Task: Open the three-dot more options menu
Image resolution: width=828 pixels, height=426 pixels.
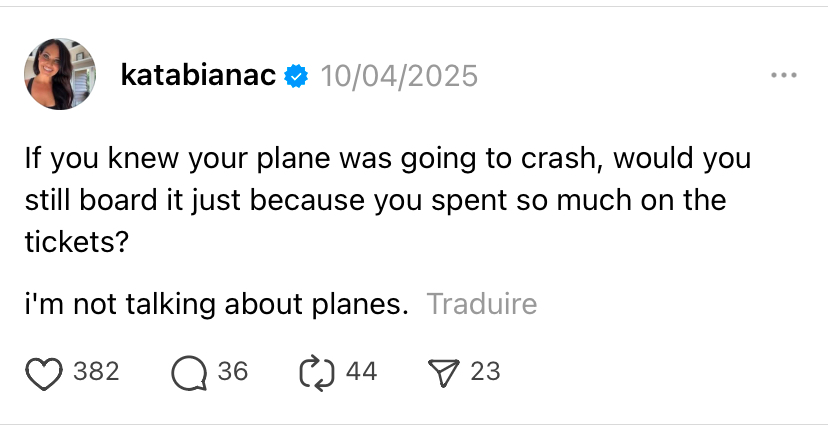Action: point(784,76)
